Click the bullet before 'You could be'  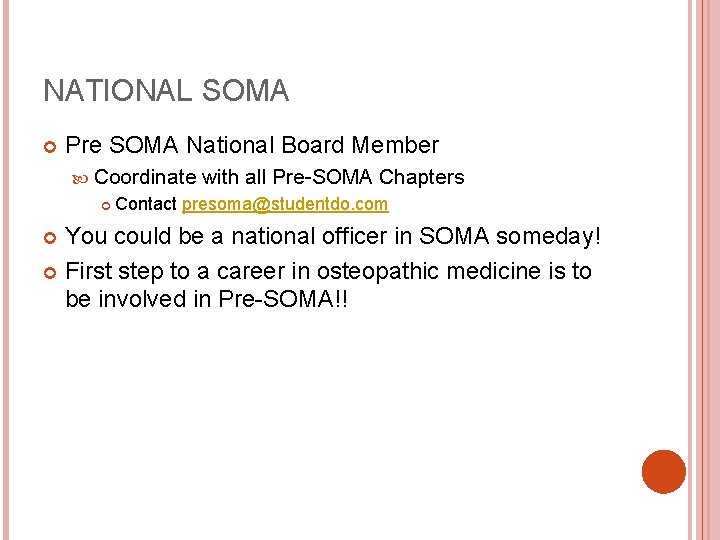[50, 238]
